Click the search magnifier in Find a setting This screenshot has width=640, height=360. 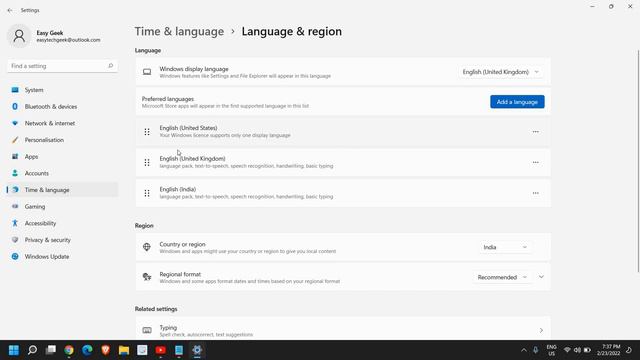(x=110, y=66)
